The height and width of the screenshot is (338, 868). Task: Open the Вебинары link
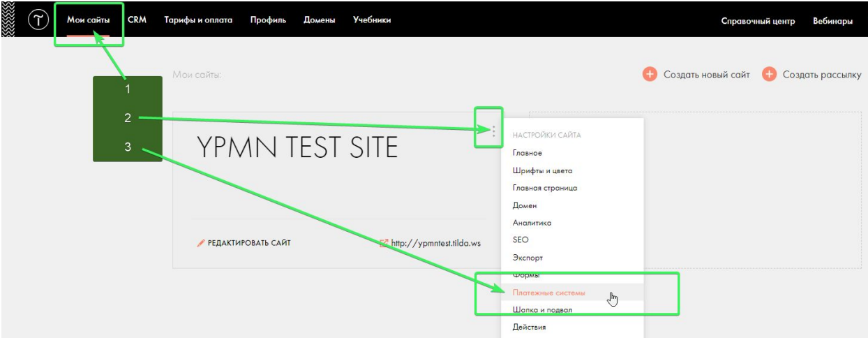832,21
